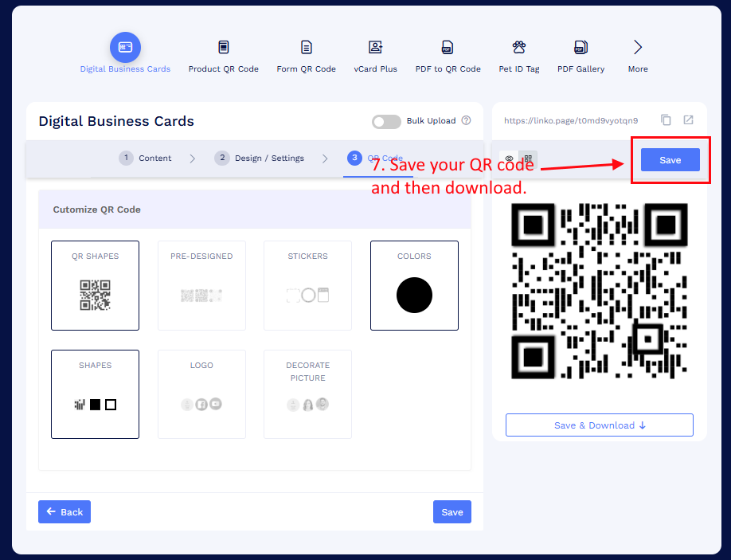Toggle the Bulk Upload switch
The height and width of the screenshot is (560, 731).
point(386,122)
